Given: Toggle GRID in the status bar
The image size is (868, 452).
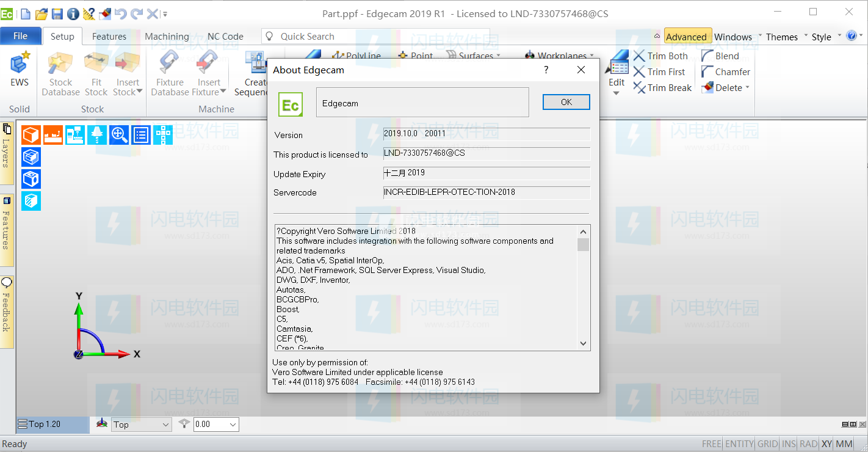Looking at the screenshot, I should click(x=768, y=444).
